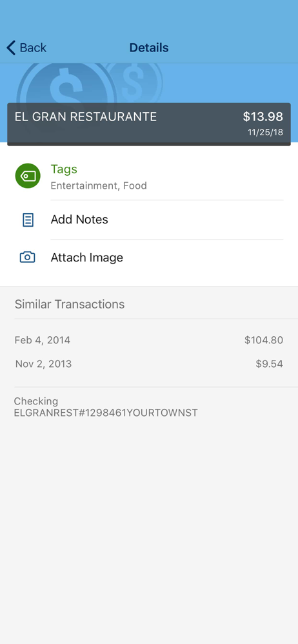Go Back to previous screen
Screen dimensions: 298x644
coord(26,48)
